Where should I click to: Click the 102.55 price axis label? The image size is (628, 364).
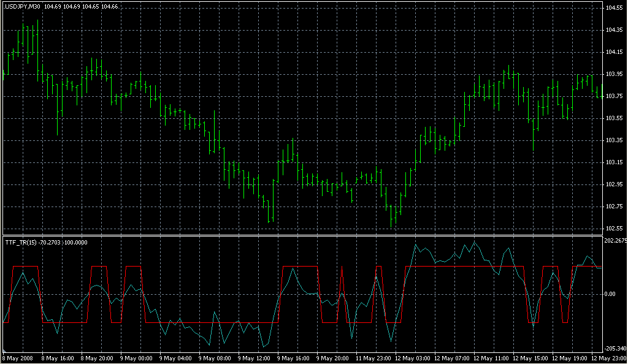pyautogui.click(x=613, y=229)
